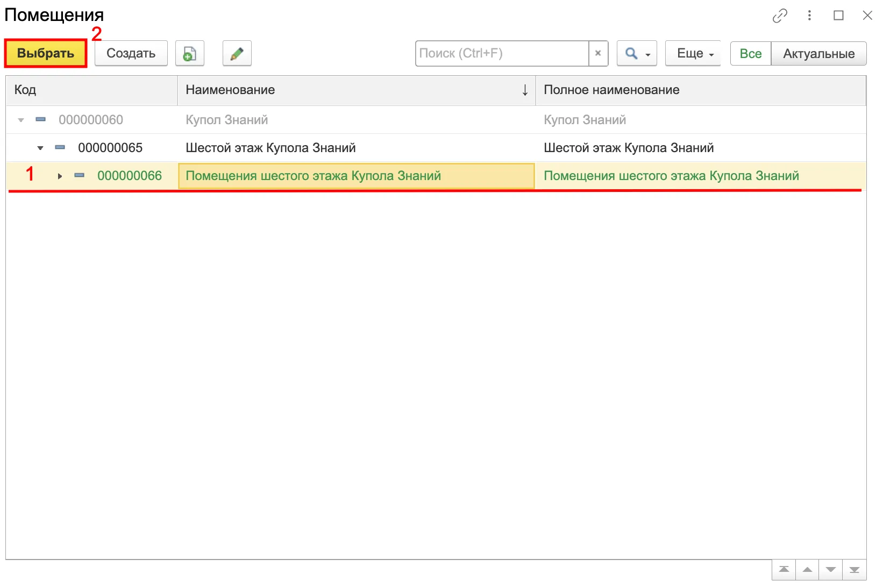Maximize the Помещения window
The height and width of the screenshot is (588, 883).
point(838,16)
